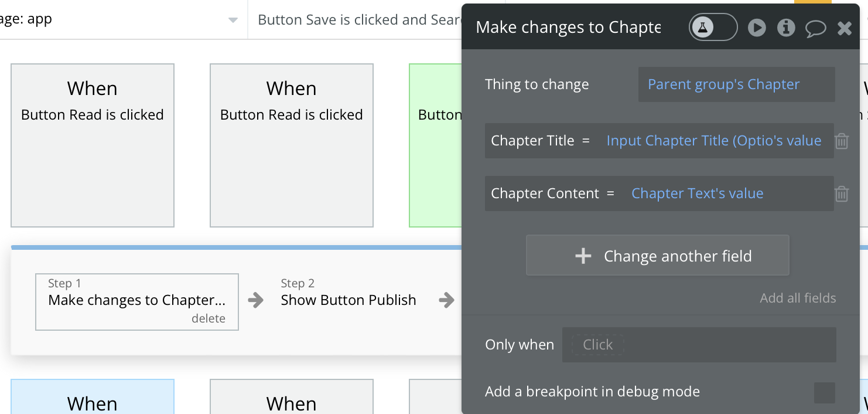Edit Input Chapter Title value expression
The image size is (868, 414).
coord(713,141)
